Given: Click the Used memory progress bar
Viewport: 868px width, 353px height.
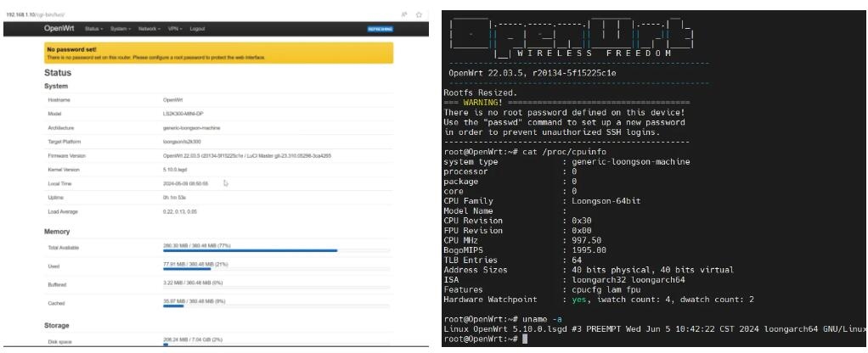Looking at the screenshot, I should 276,270.
